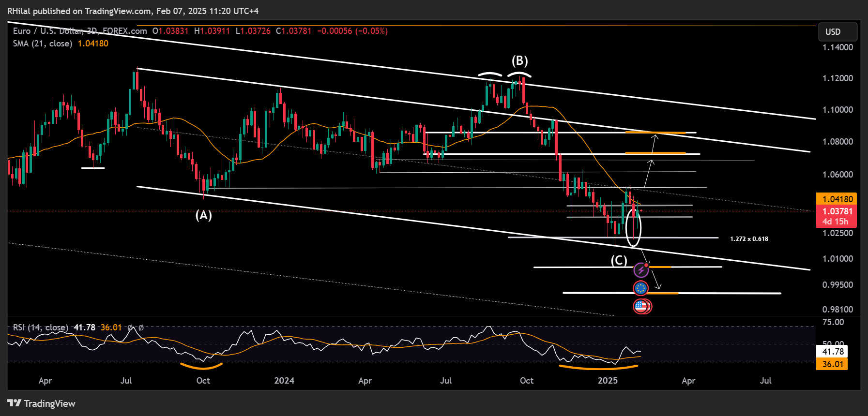
Task: Click the 1.08000 price axis tick
Action: point(838,142)
